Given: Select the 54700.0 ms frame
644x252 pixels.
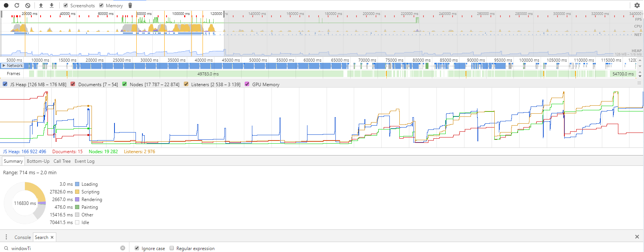Looking at the screenshot, I should (623, 74).
